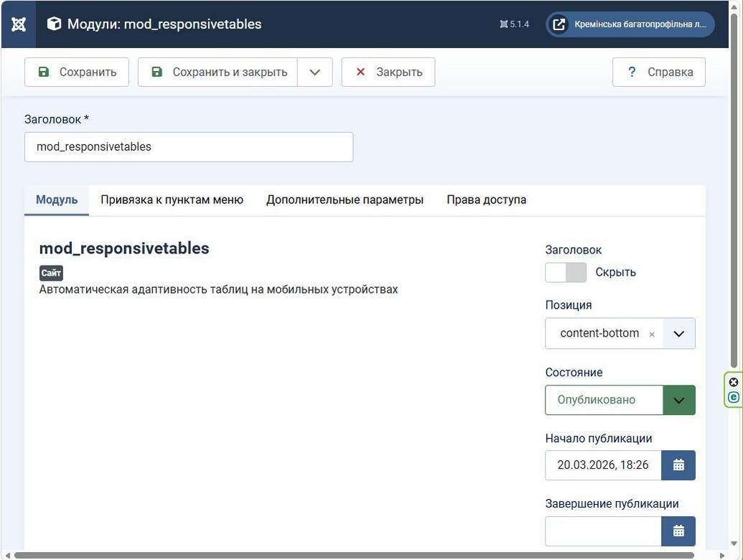Clear content-bottom position with x icon
Image resolution: width=743 pixels, height=560 pixels.
652,334
